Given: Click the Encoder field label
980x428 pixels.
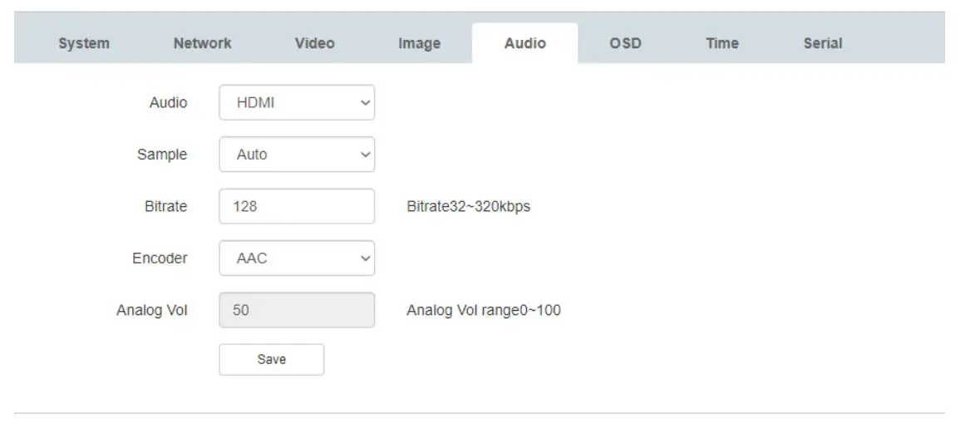Looking at the screenshot, I should pos(160,258).
